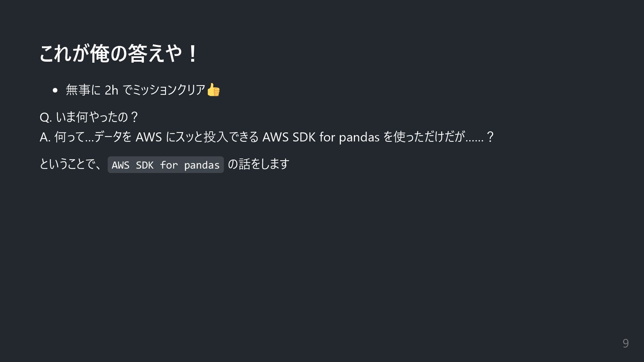Select the inline code AWS SDK for pandas

point(166,165)
